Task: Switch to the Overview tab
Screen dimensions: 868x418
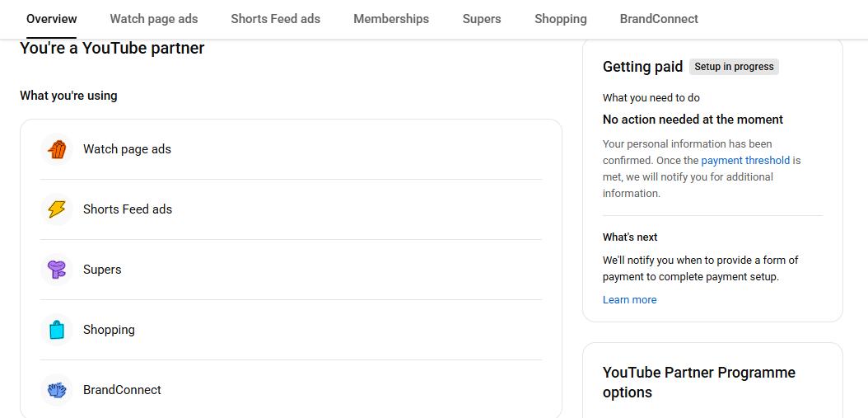Action: pyautogui.click(x=51, y=19)
